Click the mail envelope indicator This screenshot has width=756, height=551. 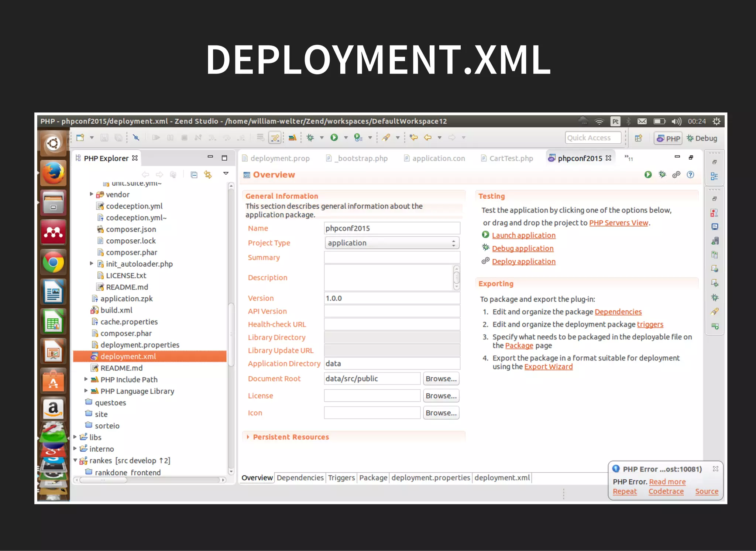click(x=642, y=121)
